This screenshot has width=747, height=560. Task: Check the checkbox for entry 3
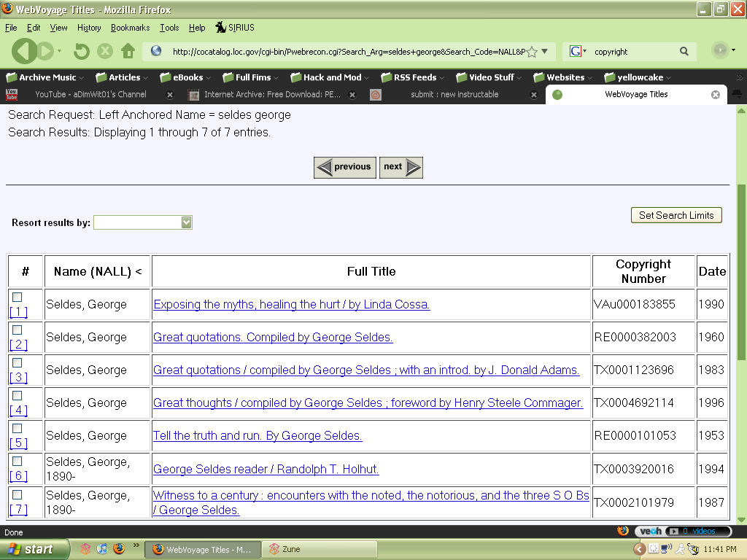[x=18, y=363]
